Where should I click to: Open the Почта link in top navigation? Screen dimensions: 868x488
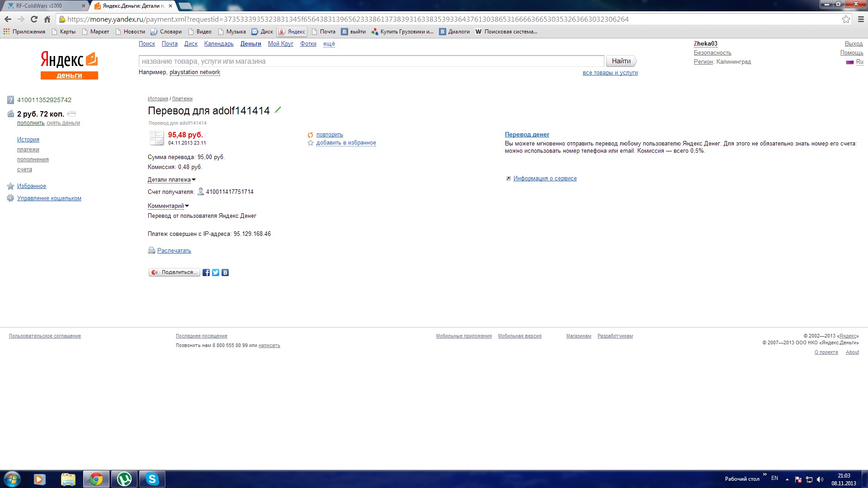pos(170,44)
